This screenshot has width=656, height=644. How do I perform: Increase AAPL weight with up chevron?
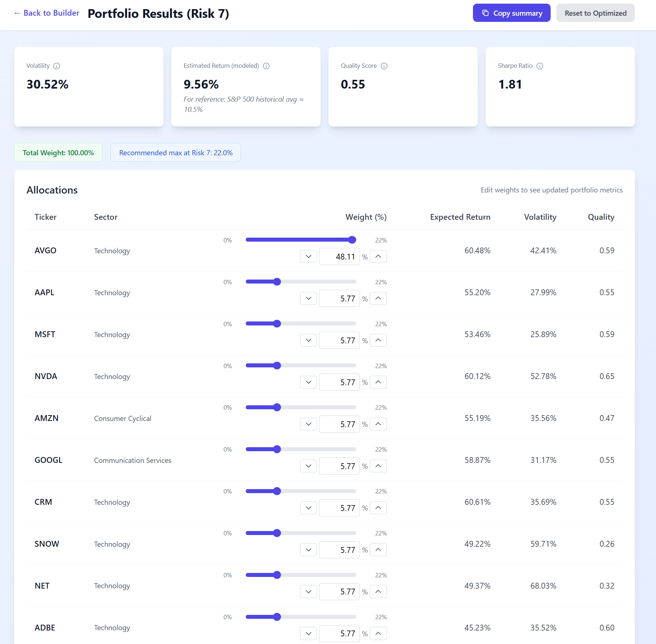pyautogui.click(x=378, y=298)
